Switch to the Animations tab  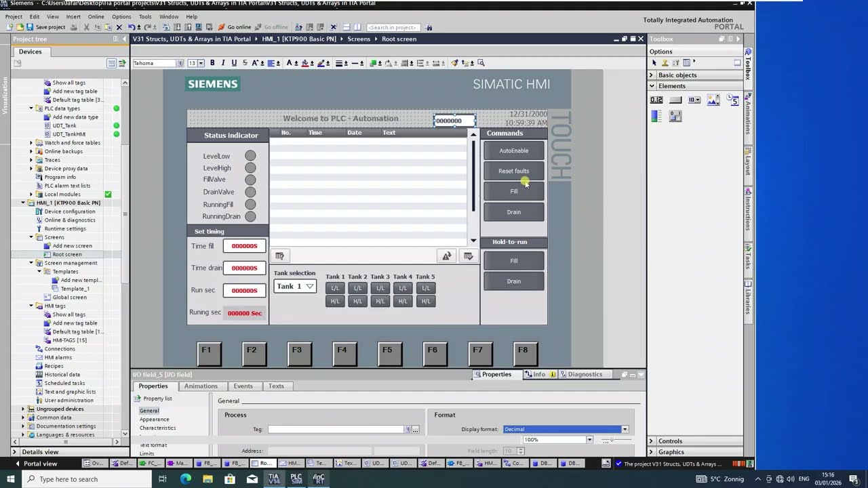click(201, 386)
